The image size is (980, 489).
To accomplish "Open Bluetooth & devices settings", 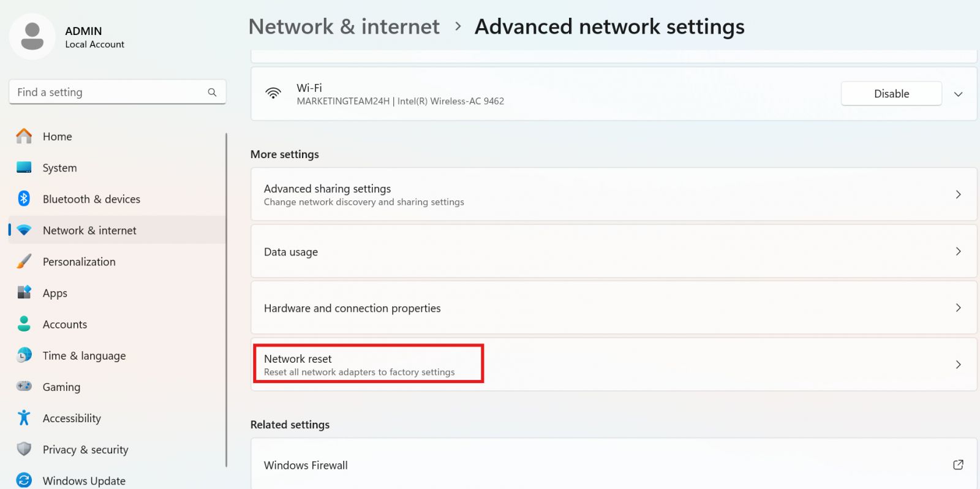I will 23,199.
